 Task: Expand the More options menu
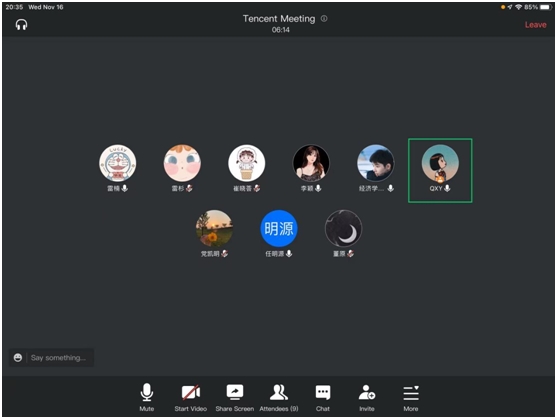pyautogui.click(x=411, y=393)
